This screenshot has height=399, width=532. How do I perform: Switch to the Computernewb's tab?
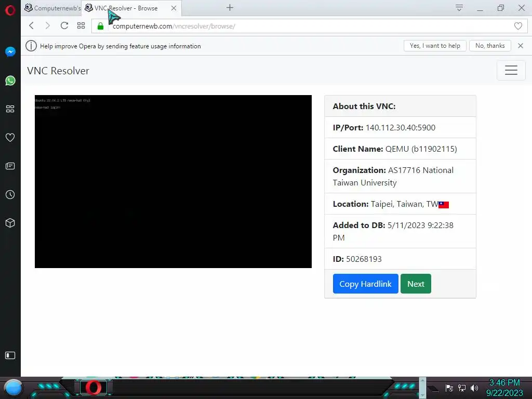pyautogui.click(x=52, y=8)
